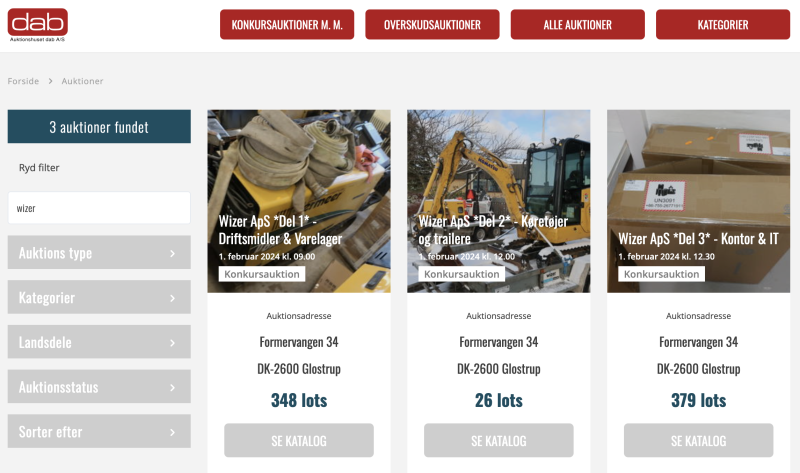Open the Overskudsauktioner menu

(x=432, y=24)
